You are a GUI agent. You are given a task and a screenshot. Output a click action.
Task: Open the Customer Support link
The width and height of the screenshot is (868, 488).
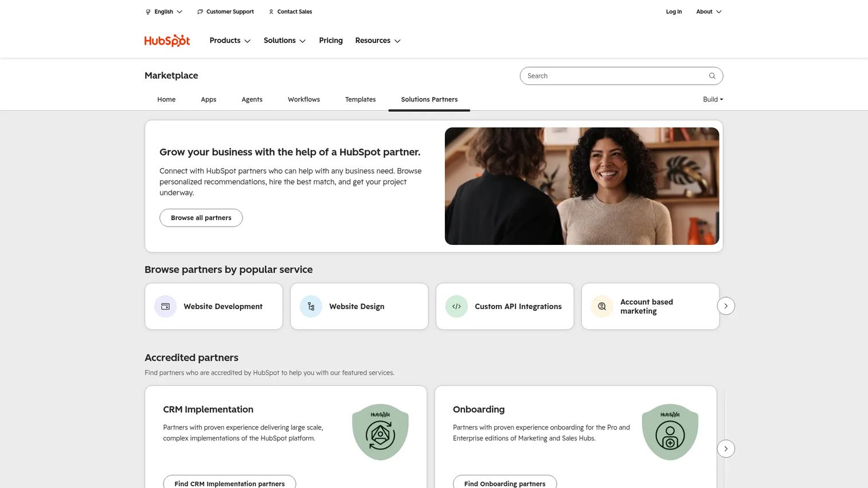coord(225,11)
